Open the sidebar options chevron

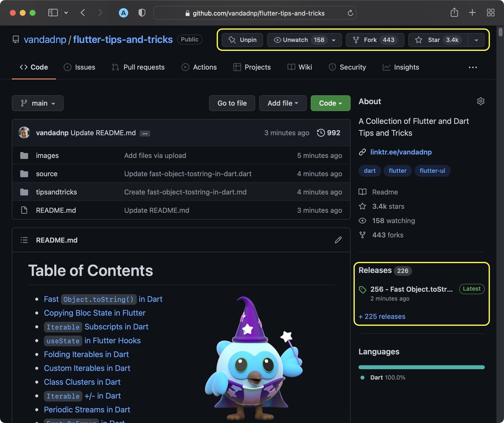tap(66, 13)
